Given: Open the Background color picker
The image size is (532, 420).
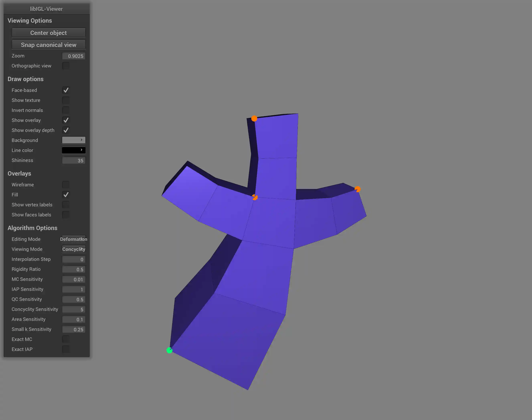Looking at the screenshot, I should tap(73, 140).
